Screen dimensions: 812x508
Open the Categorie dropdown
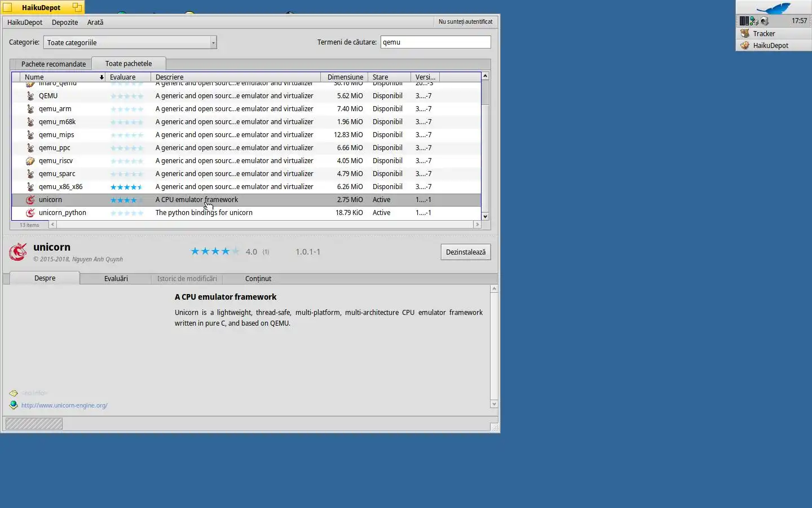point(130,42)
